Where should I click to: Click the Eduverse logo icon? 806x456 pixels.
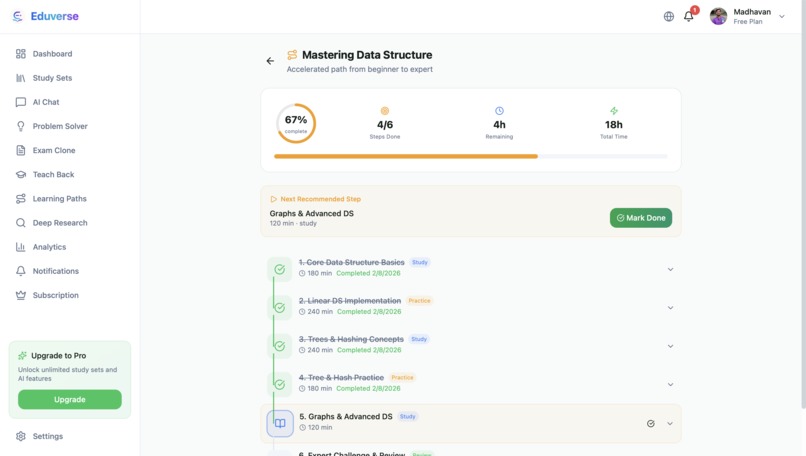pyautogui.click(x=17, y=16)
